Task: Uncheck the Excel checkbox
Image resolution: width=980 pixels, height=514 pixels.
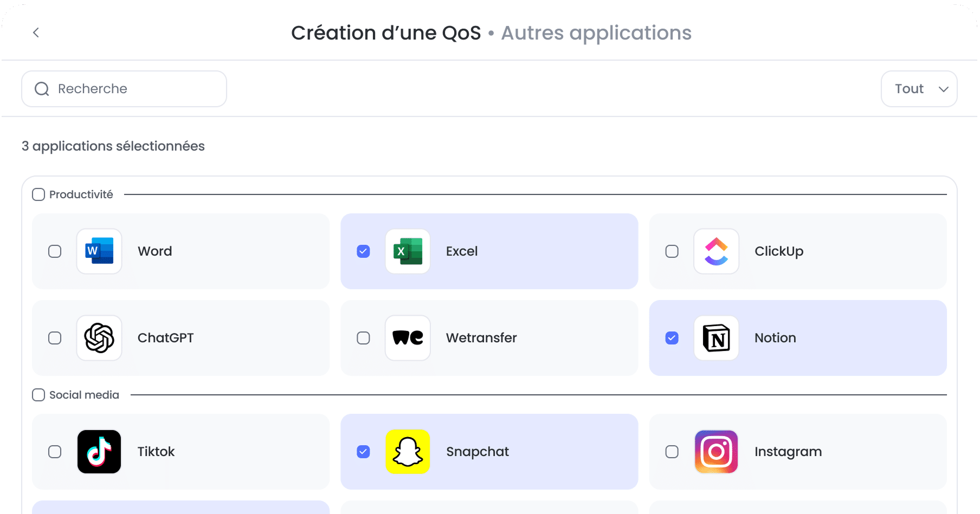Action: pyautogui.click(x=363, y=251)
